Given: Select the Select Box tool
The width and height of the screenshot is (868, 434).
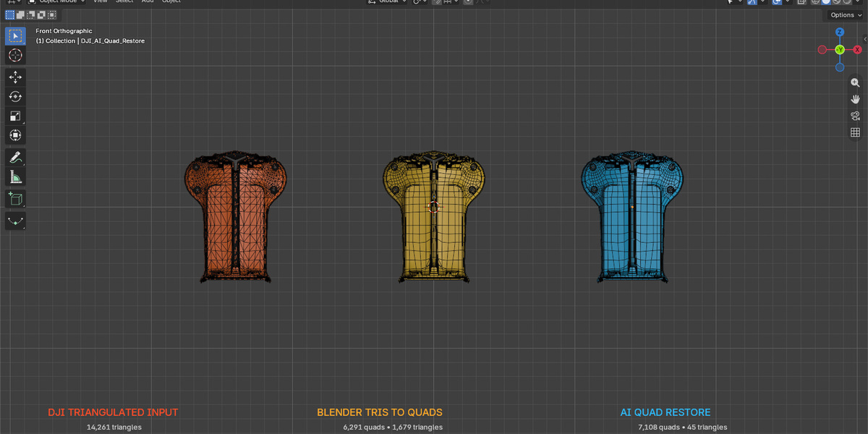Looking at the screenshot, I should (15, 36).
